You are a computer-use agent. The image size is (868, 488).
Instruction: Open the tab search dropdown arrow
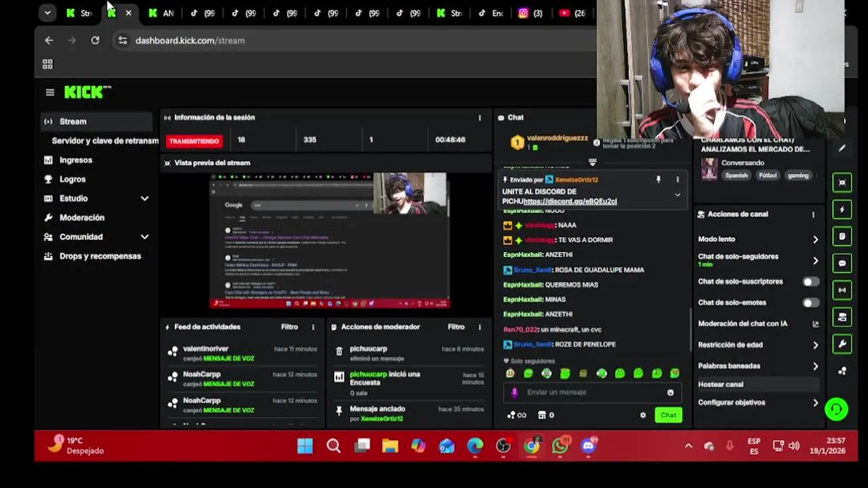(x=47, y=13)
